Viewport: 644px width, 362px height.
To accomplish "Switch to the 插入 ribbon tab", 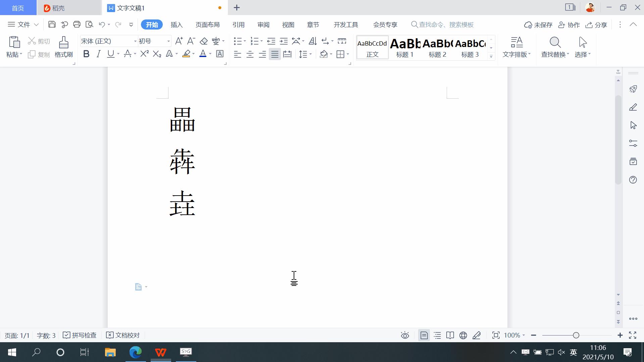I will click(x=177, y=24).
